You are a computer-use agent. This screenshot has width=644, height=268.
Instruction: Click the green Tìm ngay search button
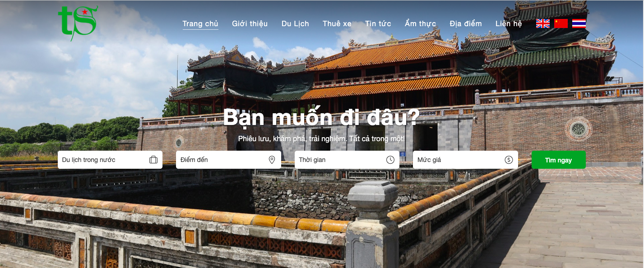(559, 160)
